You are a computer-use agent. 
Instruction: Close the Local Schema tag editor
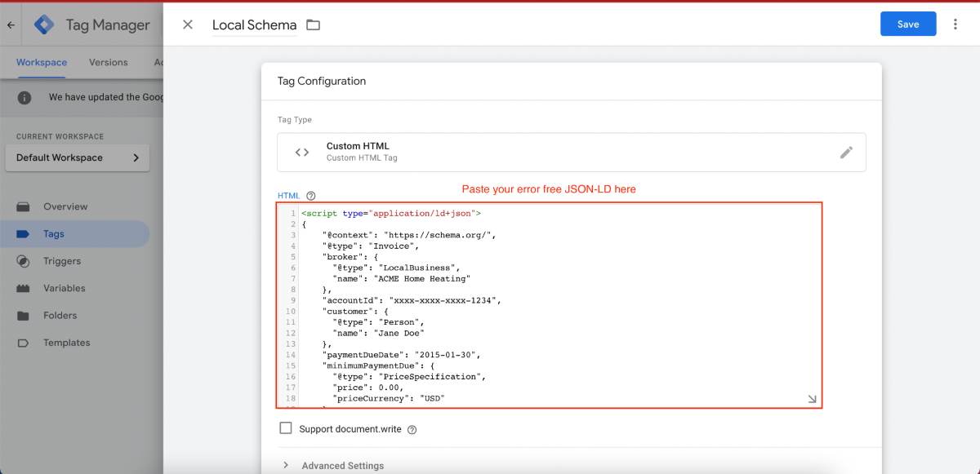[188, 24]
